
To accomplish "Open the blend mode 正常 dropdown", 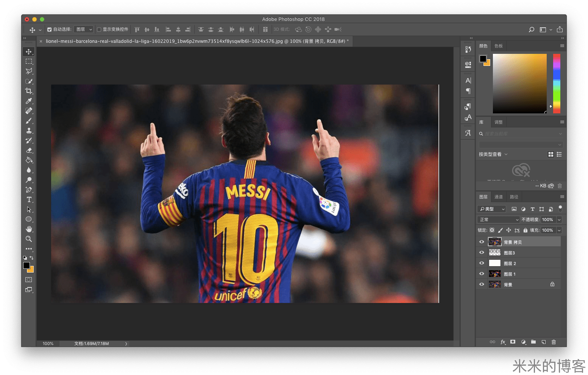I will coord(499,220).
